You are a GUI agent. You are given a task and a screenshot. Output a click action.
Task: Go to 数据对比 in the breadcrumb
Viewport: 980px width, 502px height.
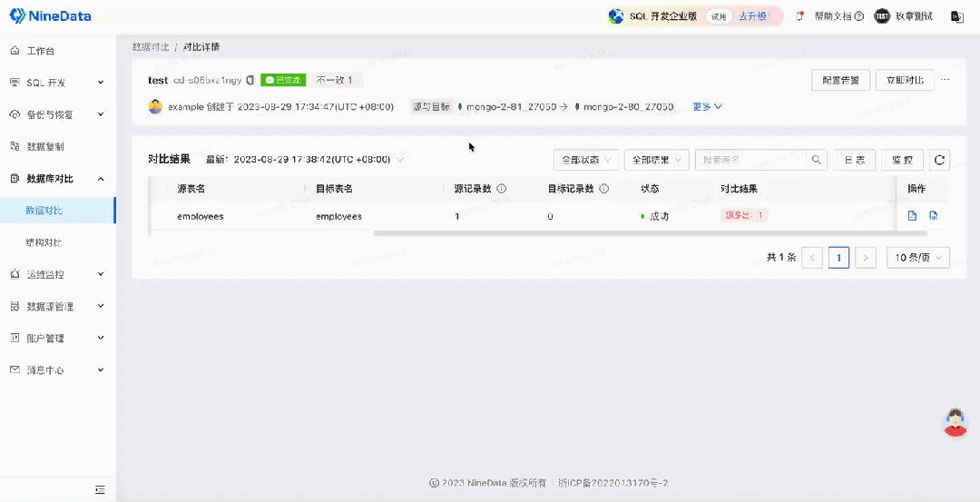point(151,47)
